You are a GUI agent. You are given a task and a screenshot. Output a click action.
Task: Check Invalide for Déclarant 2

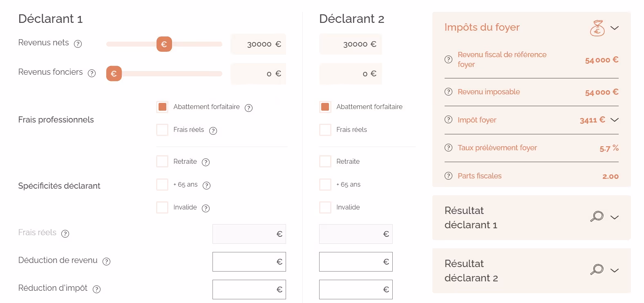pos(325,207)
